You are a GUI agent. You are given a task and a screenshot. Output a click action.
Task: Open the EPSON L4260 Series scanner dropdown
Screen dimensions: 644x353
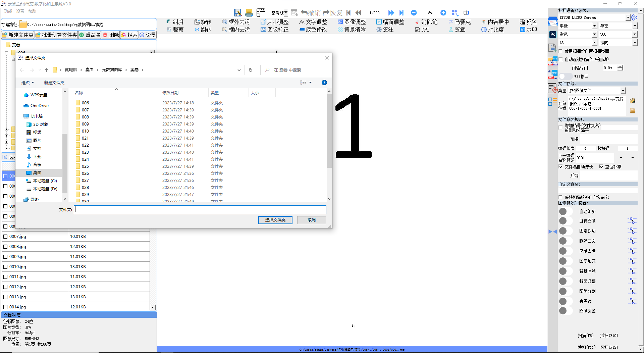tap(628, 17)
